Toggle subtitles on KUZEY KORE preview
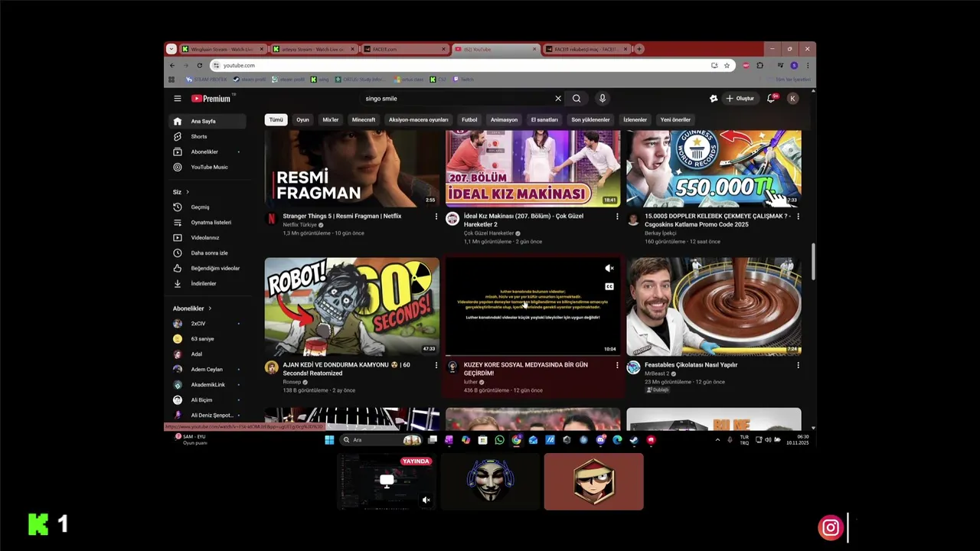Image resolution: width=980 pixels, height=551 pixels. [x=609, y=286]
